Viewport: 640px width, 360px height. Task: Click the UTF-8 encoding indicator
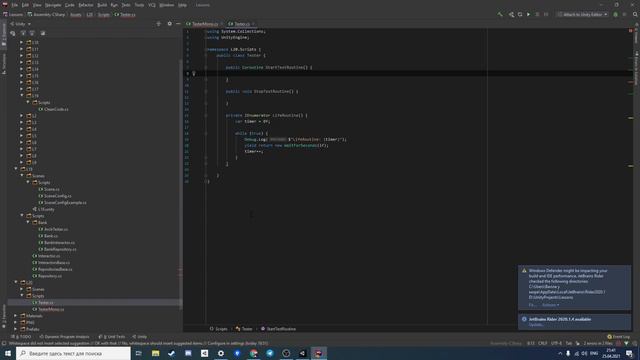556,343
